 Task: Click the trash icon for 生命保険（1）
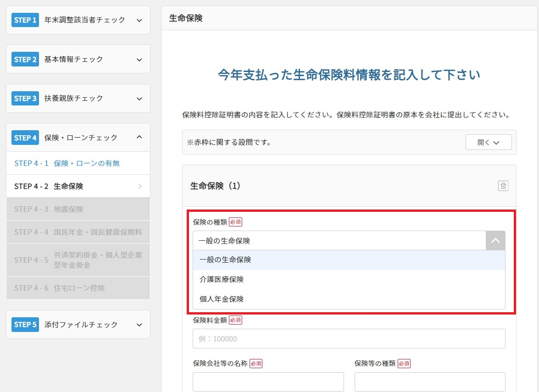coord(503,186)
